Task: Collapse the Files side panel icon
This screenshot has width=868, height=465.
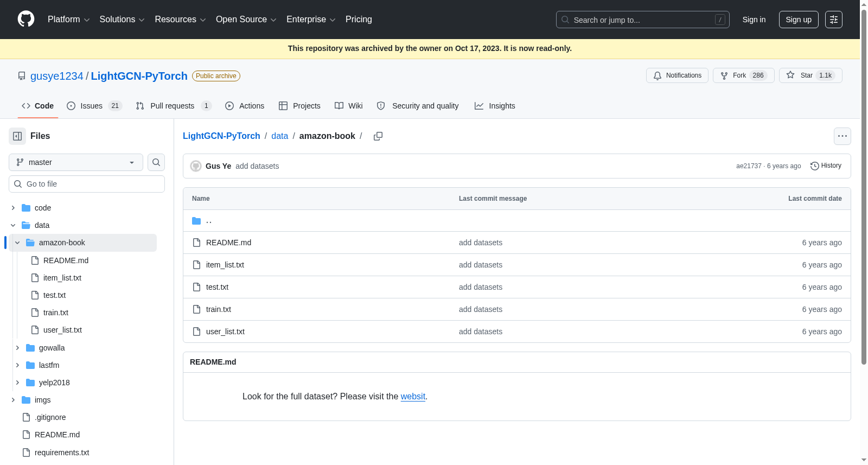Action: pyautogui.click(x=17, y=136)
